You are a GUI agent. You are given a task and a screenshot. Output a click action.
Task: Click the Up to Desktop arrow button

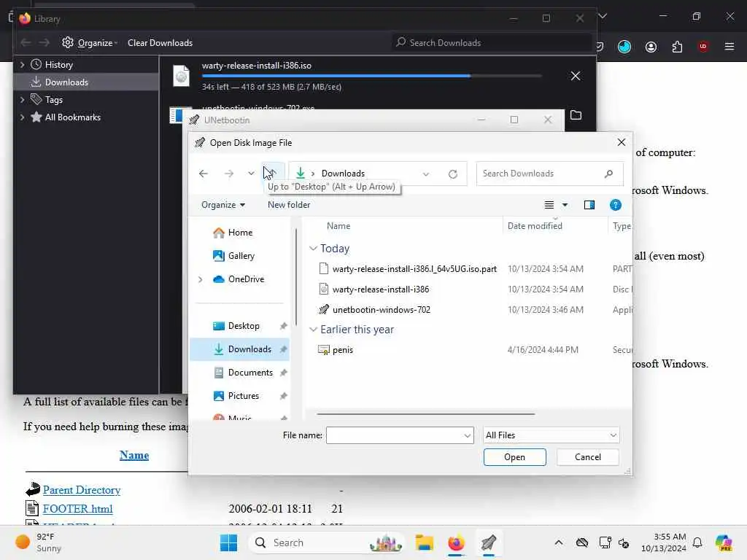(273, 174)
